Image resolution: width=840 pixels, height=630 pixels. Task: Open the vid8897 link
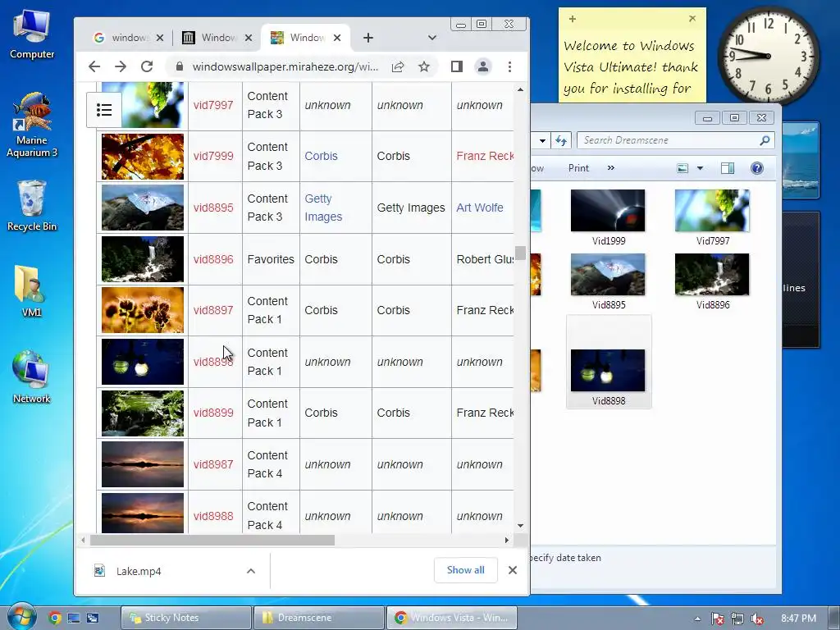coord(213,310)
